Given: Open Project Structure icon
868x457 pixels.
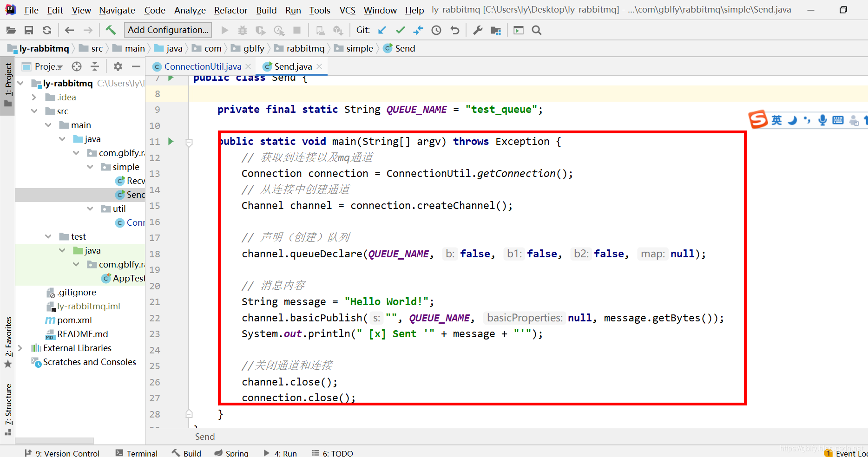Looking at the screenshot, I should 496,30.
